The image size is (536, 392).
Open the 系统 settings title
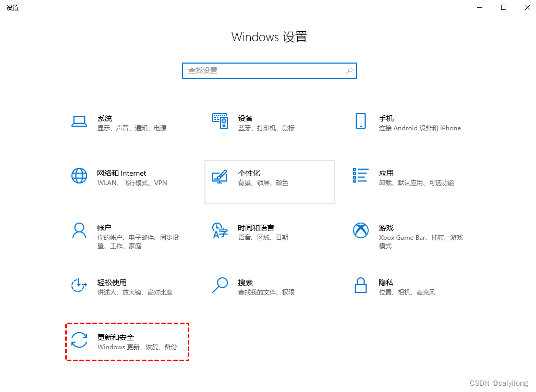[105, 118]
